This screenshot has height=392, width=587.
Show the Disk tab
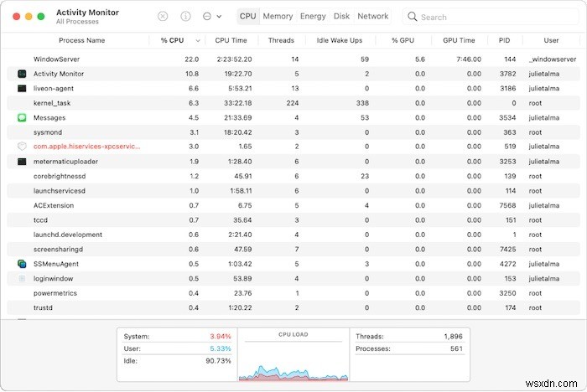point(341,16)
